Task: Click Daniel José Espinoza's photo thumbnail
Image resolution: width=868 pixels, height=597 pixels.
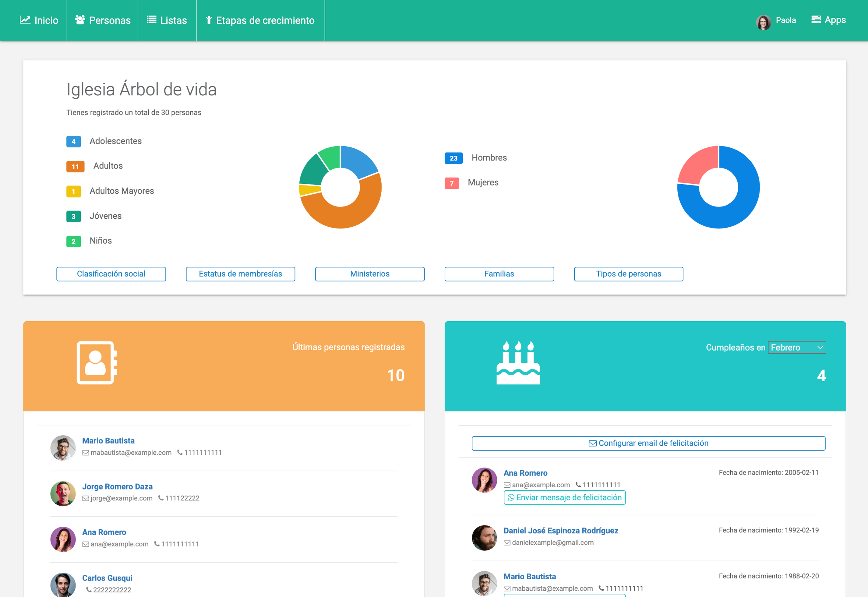Action: (484, 538)
